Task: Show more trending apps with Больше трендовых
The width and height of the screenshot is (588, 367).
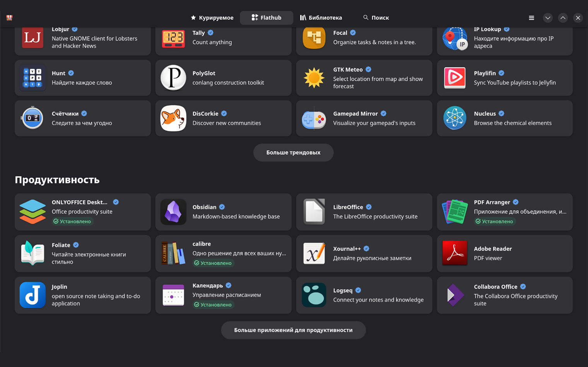Action: [x=293, y=153]
